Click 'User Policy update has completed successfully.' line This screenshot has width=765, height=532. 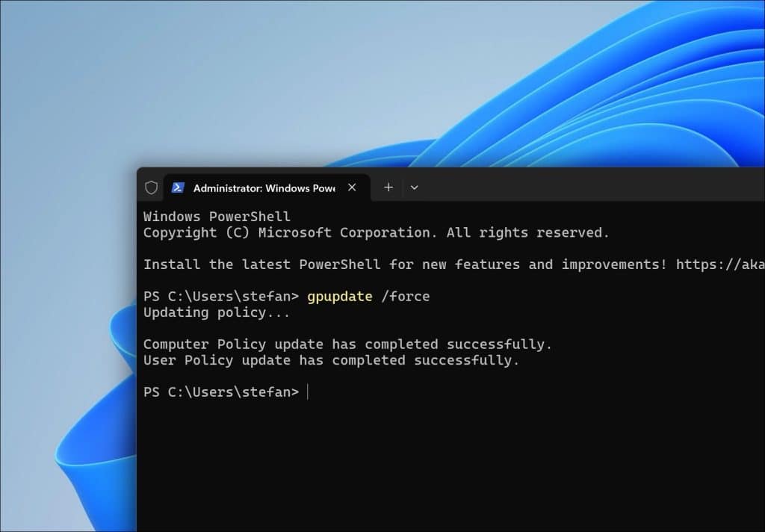(x=331, y=360)
